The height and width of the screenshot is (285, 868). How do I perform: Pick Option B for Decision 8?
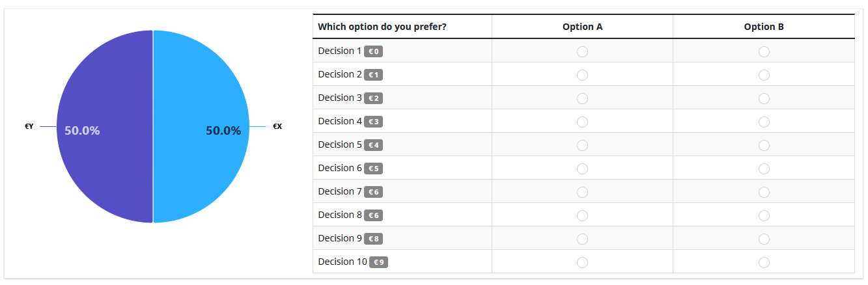point(764,215)
